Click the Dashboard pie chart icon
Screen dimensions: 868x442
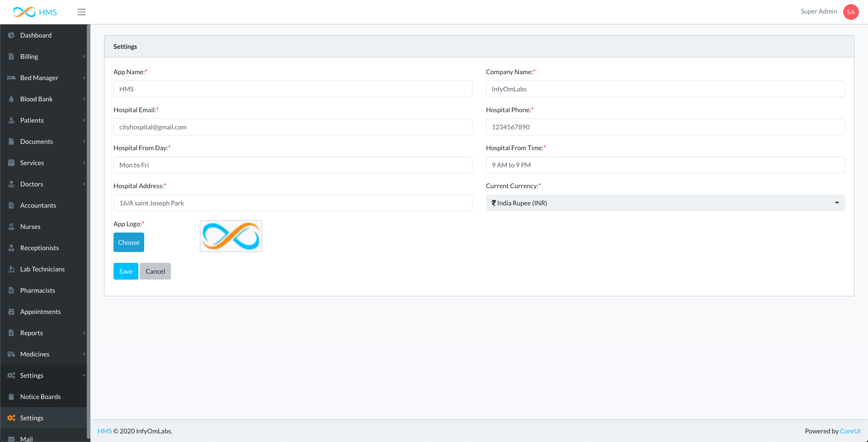11,35
